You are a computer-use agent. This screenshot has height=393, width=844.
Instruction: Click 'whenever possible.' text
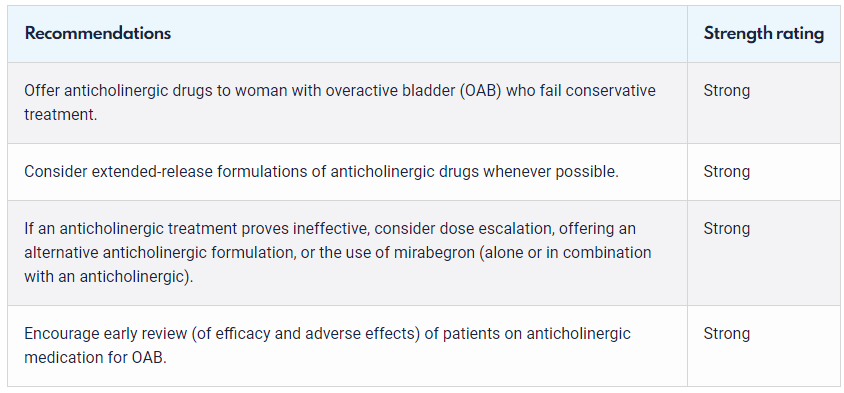(x=551, y=172)
